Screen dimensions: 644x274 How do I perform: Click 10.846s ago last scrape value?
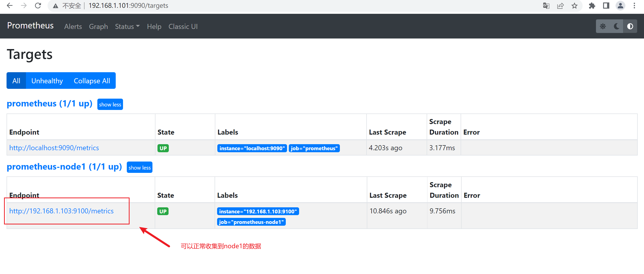388,211
